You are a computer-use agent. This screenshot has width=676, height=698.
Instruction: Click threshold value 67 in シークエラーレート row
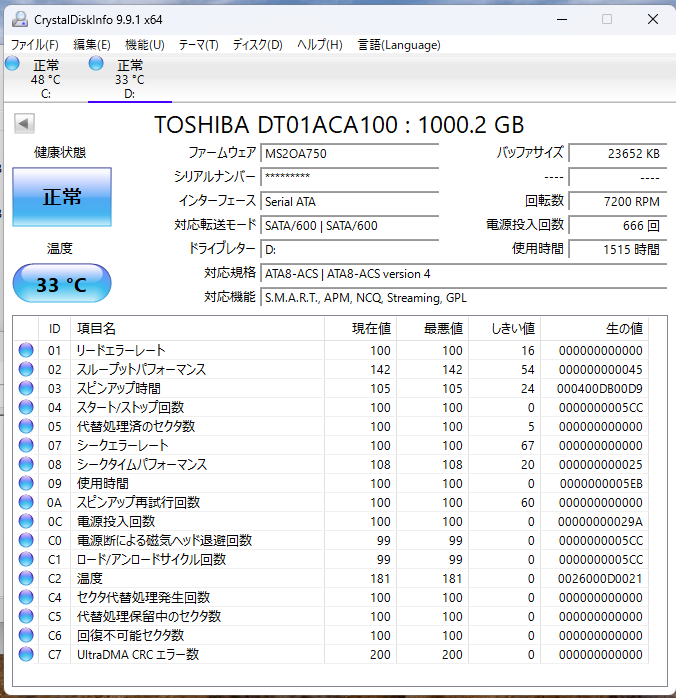[x=528, y=446]
